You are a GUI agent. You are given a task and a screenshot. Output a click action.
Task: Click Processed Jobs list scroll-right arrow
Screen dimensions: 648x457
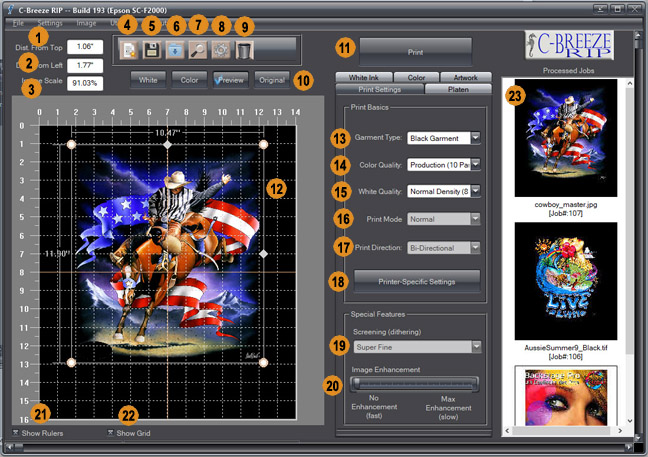click(x=620, y=431)
